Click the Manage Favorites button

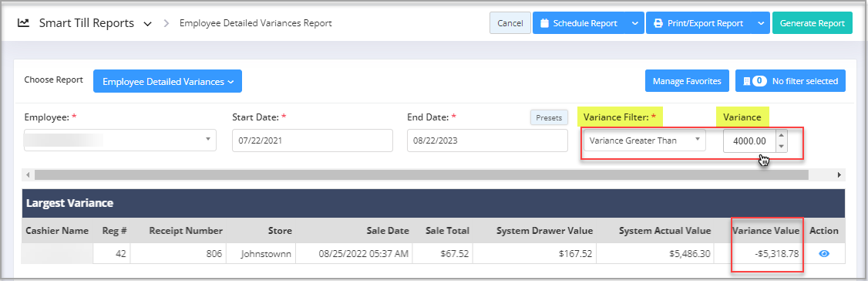[x=686, y=81]
